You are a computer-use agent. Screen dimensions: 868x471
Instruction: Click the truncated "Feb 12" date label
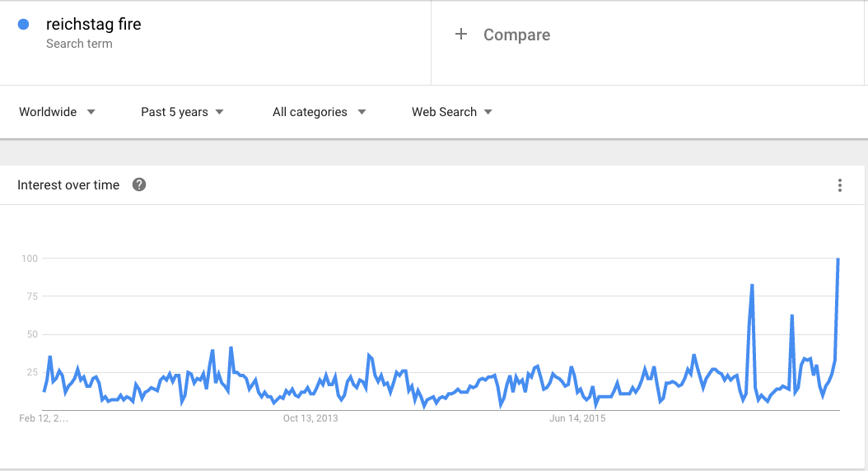[x=44, y=418]
